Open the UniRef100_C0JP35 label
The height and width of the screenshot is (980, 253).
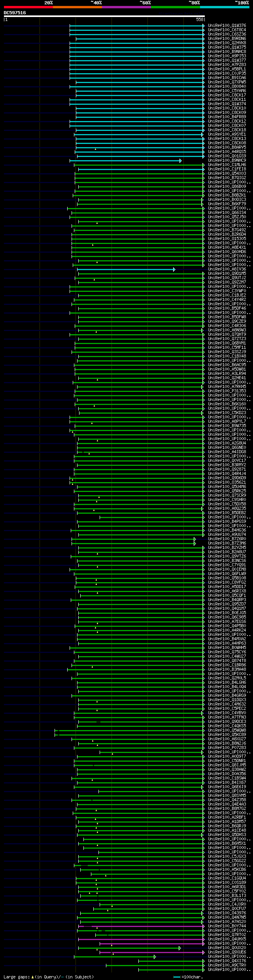pyautogui.click(x=227, y=73)
